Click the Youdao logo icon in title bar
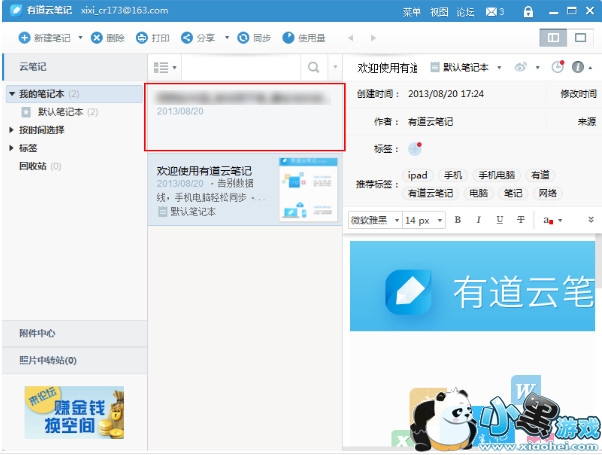This screenshot has height=455, width=602. point(16,10)
